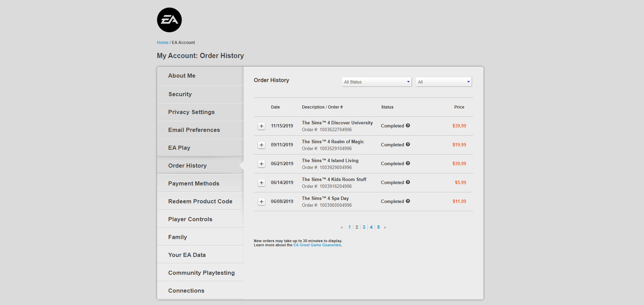Open the About Me section

[200, 76]
